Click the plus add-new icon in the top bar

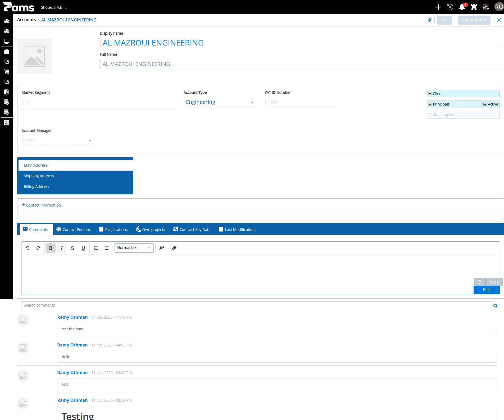(x=438, y=7)
